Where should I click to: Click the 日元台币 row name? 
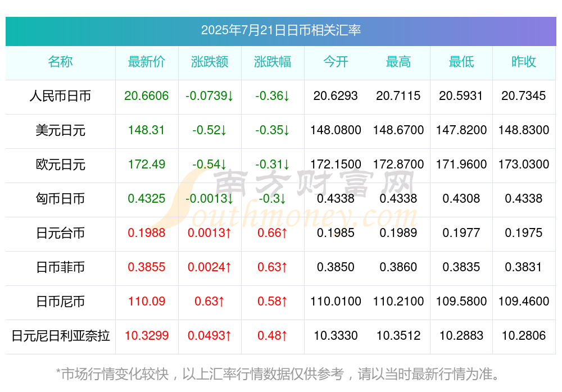(60, 233)
